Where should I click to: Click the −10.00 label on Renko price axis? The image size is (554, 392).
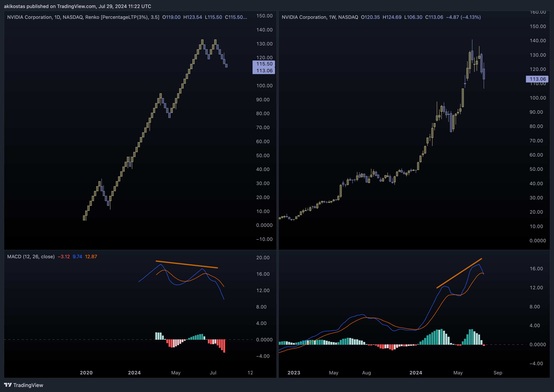point(264,239)
